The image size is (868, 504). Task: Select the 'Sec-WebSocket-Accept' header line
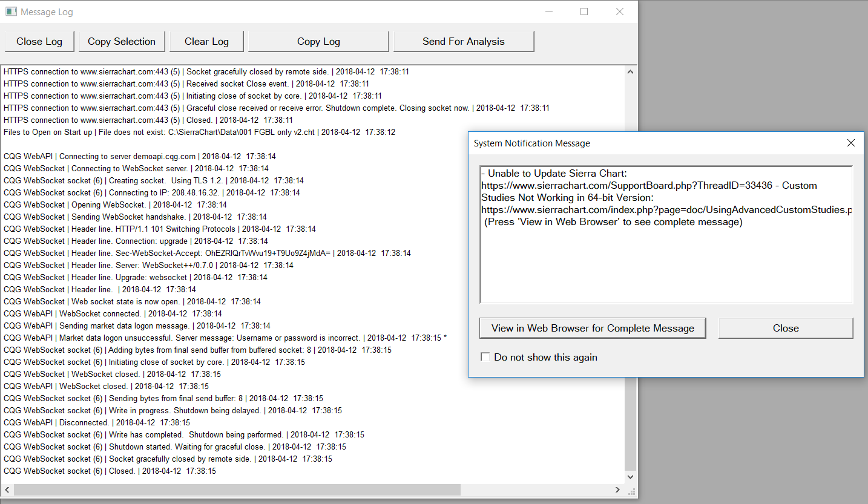point(207,253)
